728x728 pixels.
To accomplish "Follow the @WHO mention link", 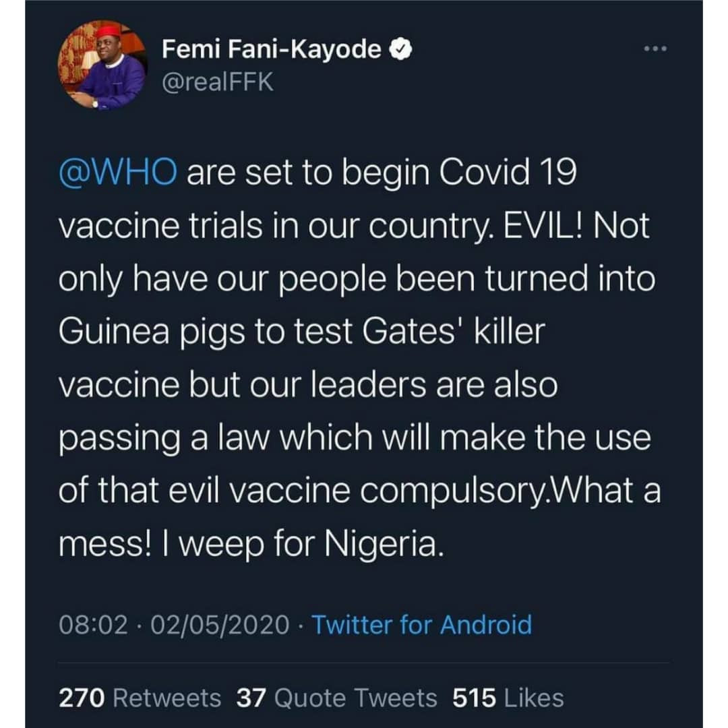I will point(119,174).
